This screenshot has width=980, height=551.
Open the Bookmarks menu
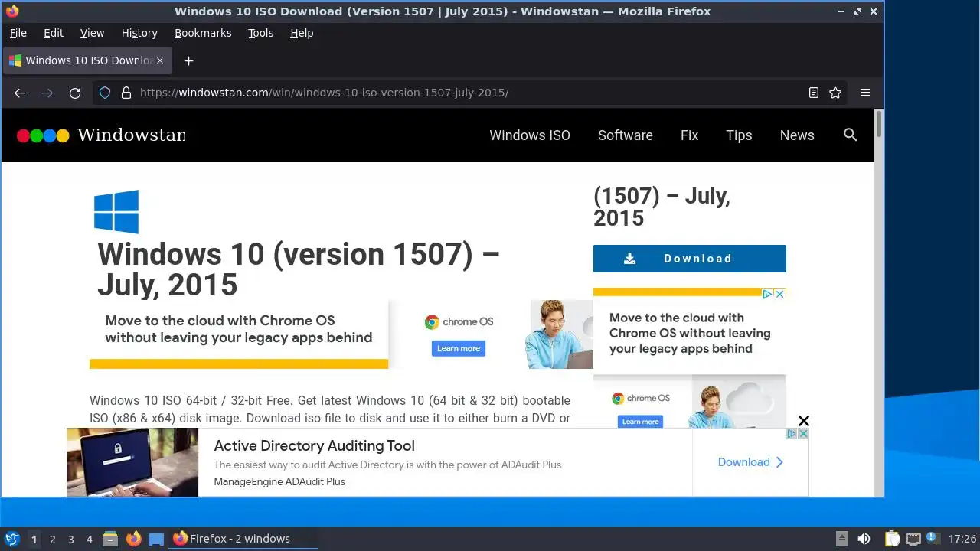pyautogui.click(x=203, y=33)
